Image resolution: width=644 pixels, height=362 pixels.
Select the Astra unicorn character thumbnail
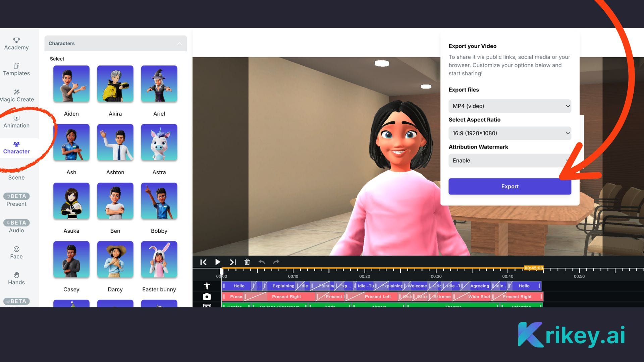(159, 142)
